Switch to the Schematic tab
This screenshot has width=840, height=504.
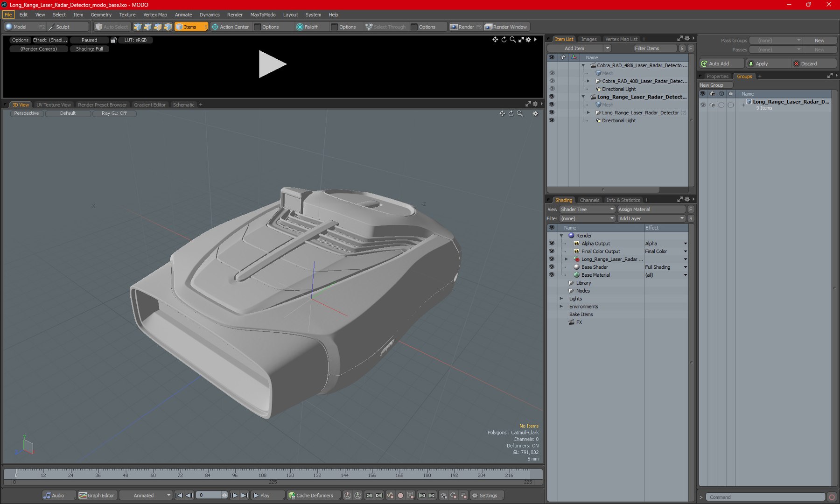[x=183, y=105]
